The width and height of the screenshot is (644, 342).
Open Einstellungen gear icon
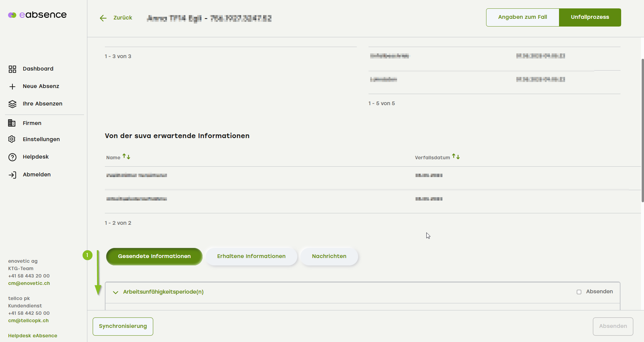click(x=12, y=139)
